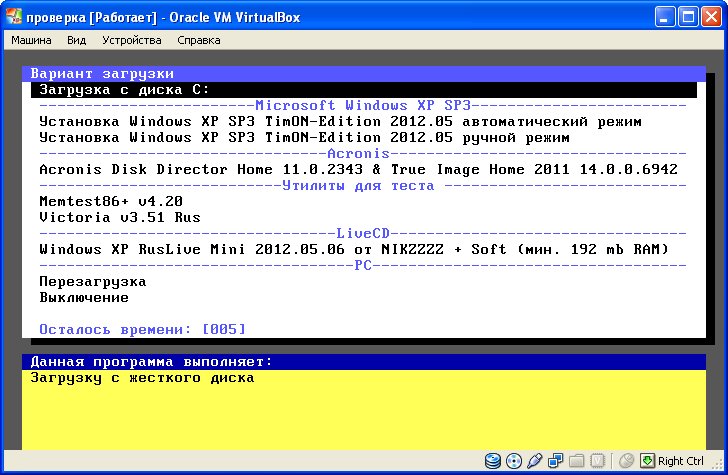Maximize the VirtualBox window
The width and height of the screenshot is (728, 475).
[x=688, y=17]
